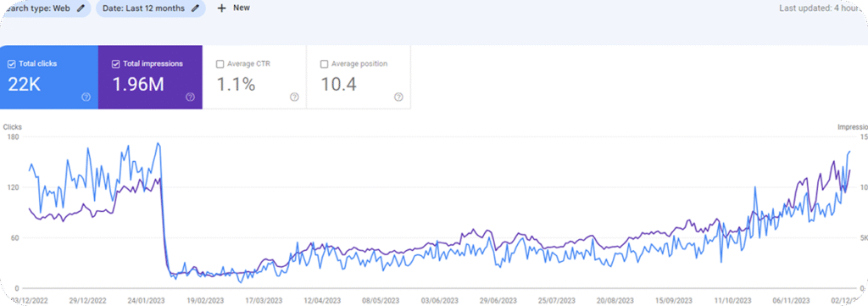Screen dimensions: 868x306
Task: Open help icon on Total impressions card
Action: tap(190, 97)
